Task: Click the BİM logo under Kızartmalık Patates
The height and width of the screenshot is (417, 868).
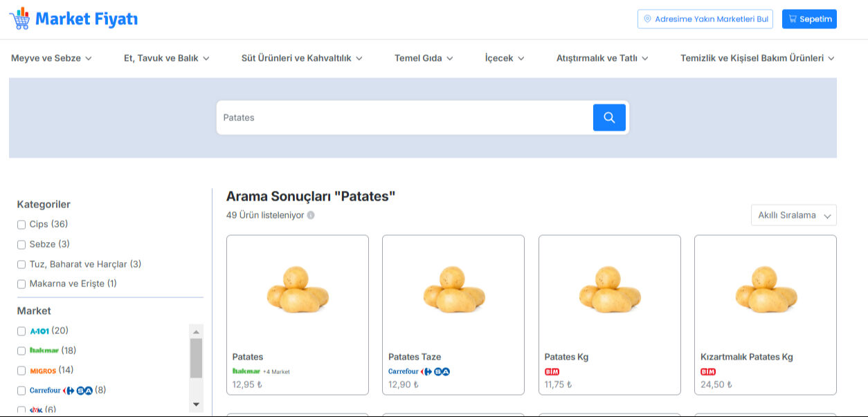Action: click(x=708, y=371)
